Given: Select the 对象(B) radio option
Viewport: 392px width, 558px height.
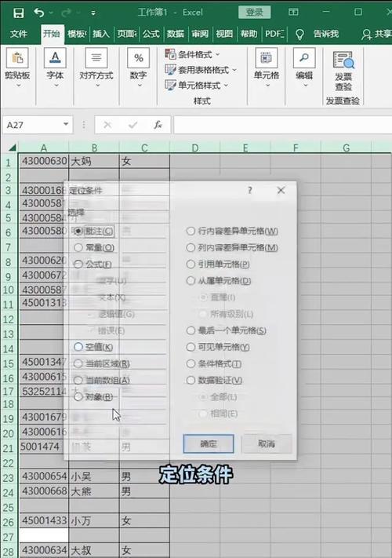Looking at the screenshot, I should pos(93,397).
